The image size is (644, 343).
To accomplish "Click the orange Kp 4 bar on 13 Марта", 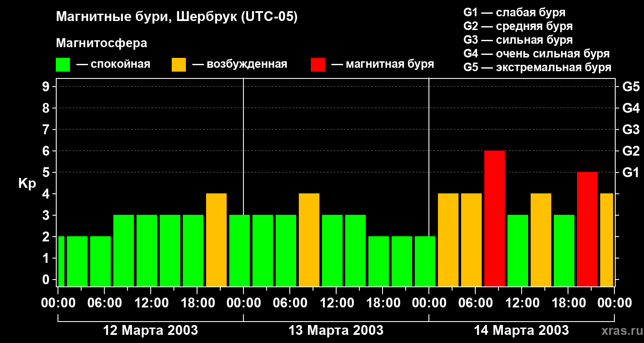I will pos(309,240).
